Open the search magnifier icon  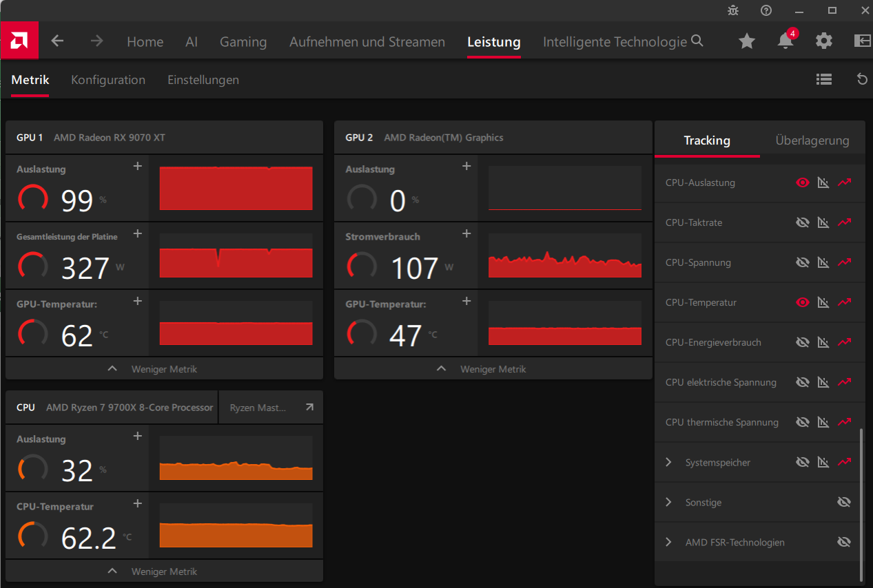697,41
